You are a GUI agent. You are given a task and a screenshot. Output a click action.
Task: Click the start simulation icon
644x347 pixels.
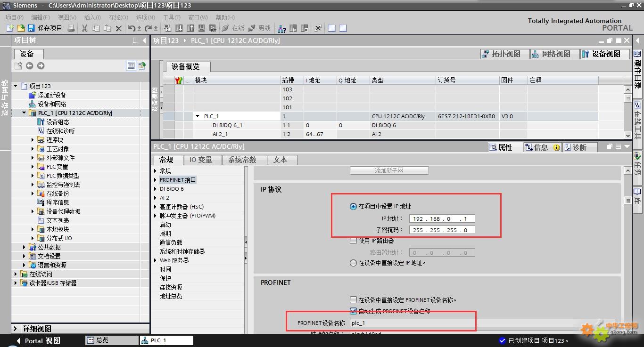[202, 28]
